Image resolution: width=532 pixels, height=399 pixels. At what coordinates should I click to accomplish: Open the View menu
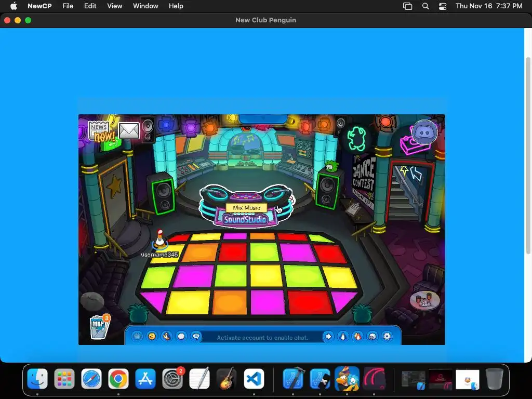[115, 6]
